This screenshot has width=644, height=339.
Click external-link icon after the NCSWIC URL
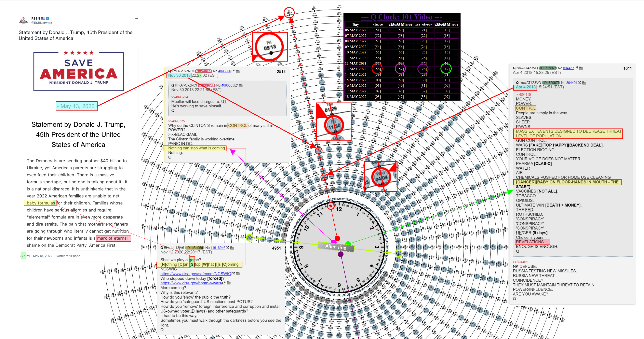(x=233, y=274)
